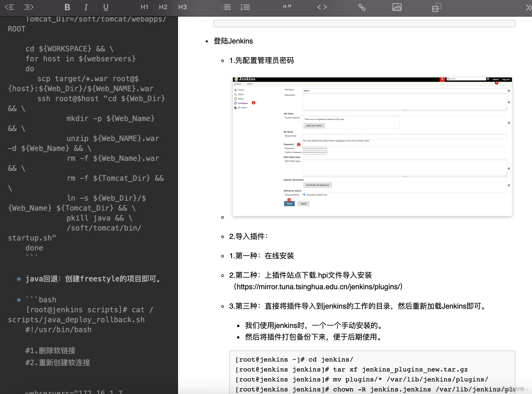The width and height of the screenshot is (532, 394).
Task: Apply underline formatting
Action: tap(106, 7)
